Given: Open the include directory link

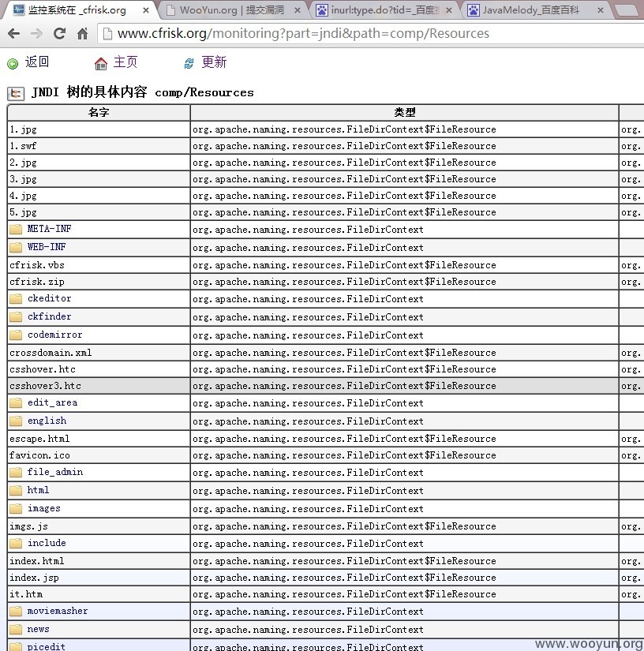Looking at the screenshot, I should click(47, 543).
